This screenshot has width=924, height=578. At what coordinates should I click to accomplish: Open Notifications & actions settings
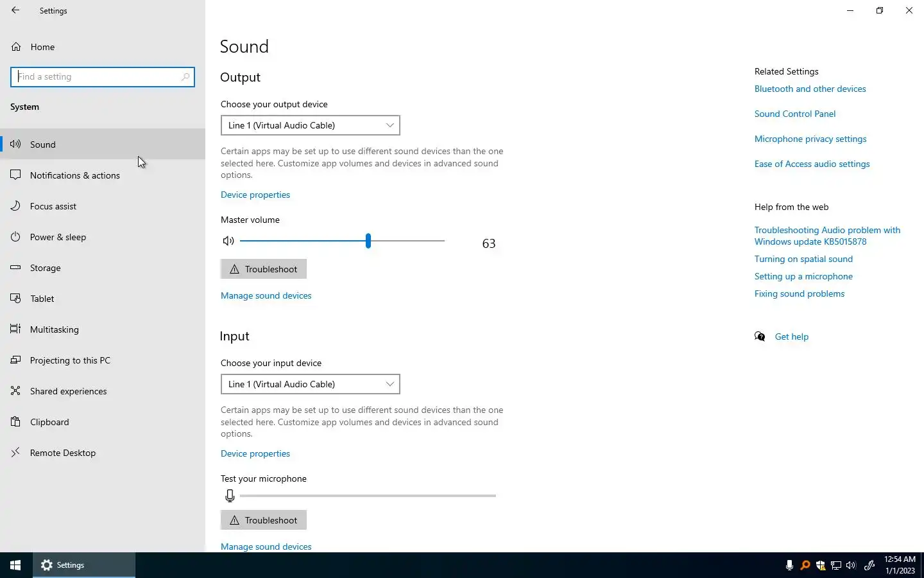tap(103, 175)
